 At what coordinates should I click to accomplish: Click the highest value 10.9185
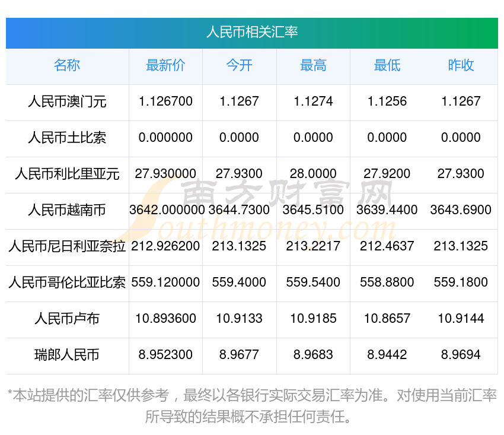click(313, 319)
